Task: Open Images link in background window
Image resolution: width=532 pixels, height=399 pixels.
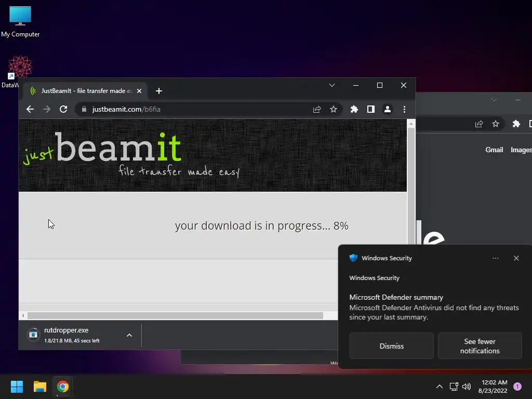Action: 521,150
